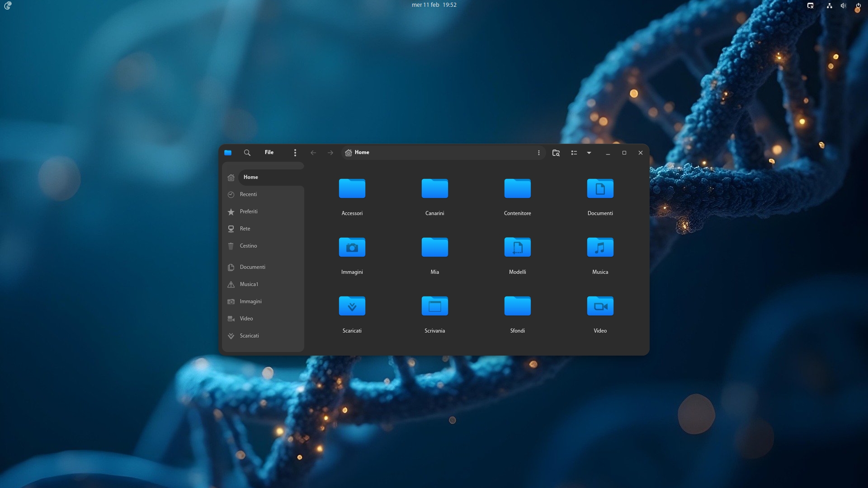
Task: Open the Home path bar options menu
Action: pos(538,153)
